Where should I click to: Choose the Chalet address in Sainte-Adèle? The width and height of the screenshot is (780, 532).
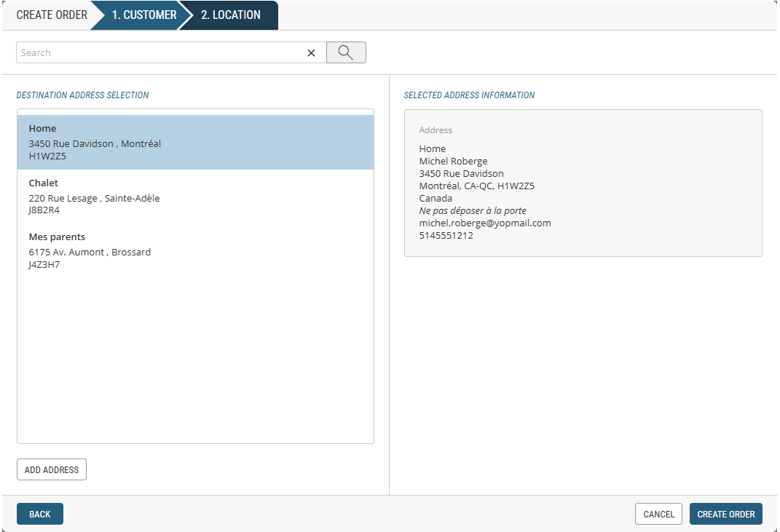point(195,196)
